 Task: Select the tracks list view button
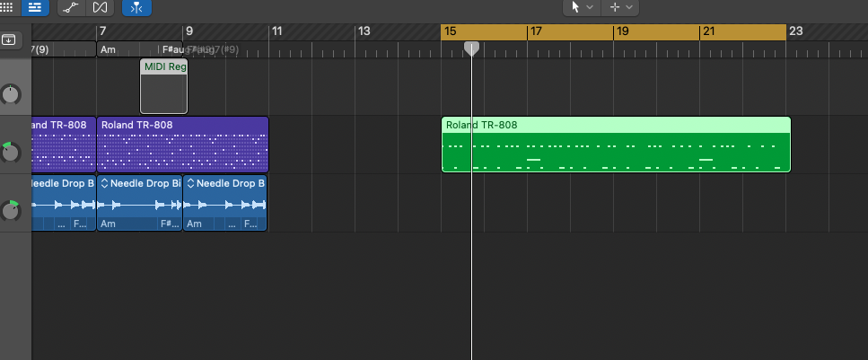coord(35,7)
